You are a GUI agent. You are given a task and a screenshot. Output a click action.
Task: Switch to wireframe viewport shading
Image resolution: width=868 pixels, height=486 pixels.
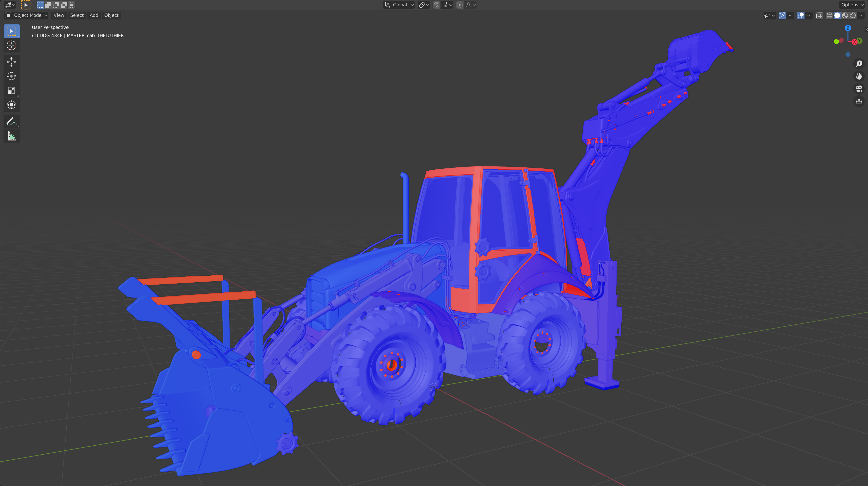[829, 16]
